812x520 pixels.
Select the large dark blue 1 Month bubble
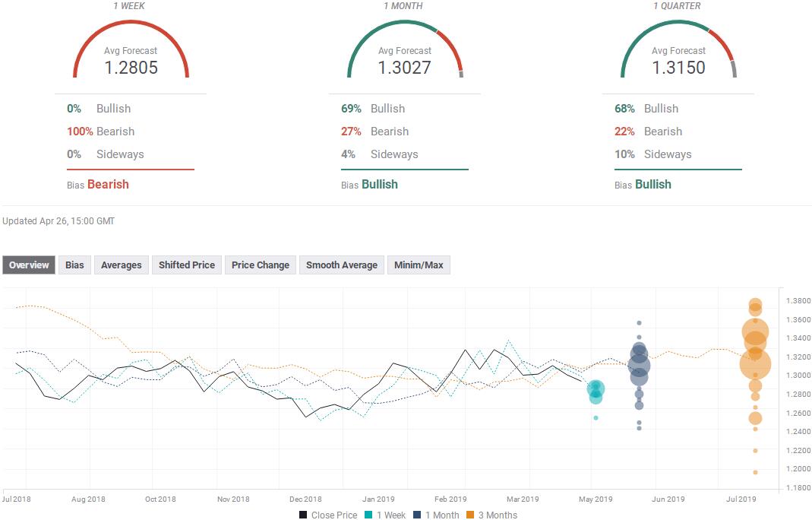pyautogui.click(x=639, y=366)
